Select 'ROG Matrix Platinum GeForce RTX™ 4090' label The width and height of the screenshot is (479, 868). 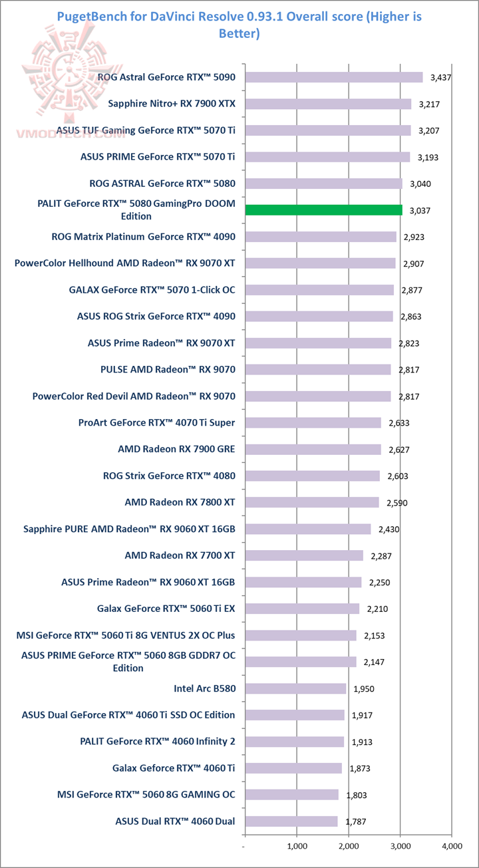pos(143,237)
